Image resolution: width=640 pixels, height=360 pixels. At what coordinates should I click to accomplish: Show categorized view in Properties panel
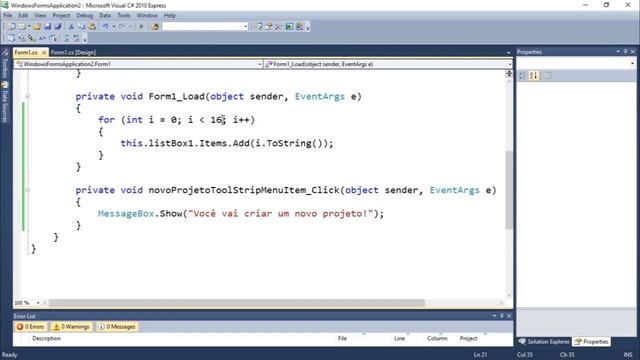(523, 76)
